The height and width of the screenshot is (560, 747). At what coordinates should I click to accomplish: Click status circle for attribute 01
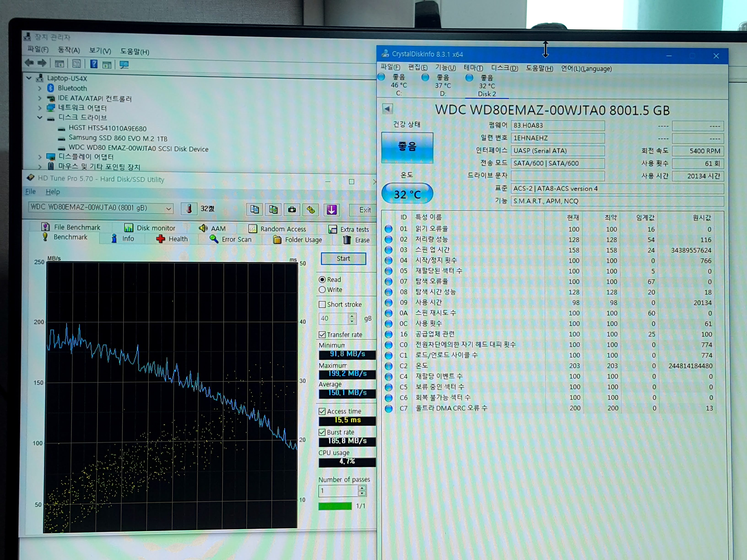389,229
